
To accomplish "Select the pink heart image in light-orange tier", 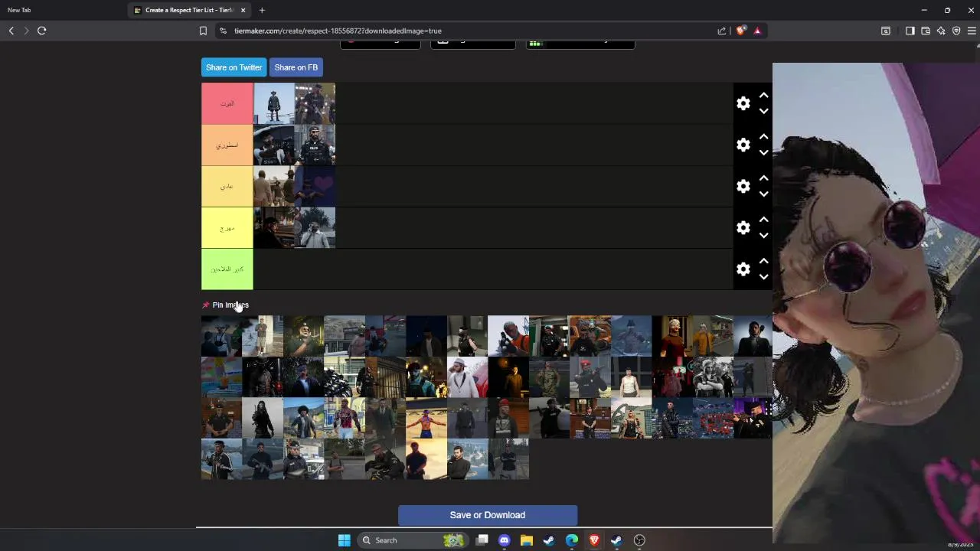I will pos(315,186).
